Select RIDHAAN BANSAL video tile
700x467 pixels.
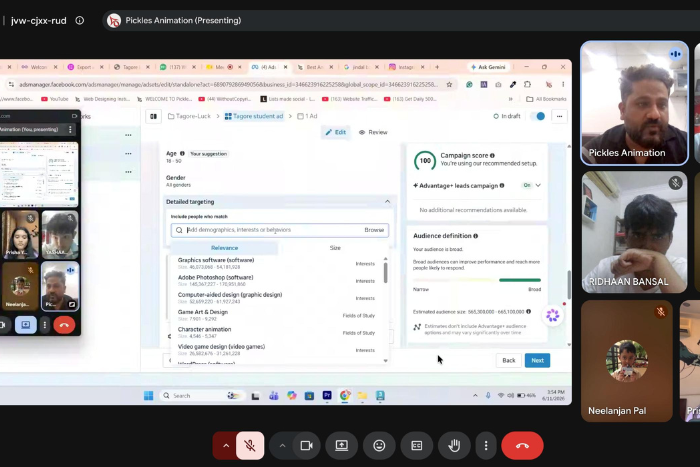click(x=634, y=232)
